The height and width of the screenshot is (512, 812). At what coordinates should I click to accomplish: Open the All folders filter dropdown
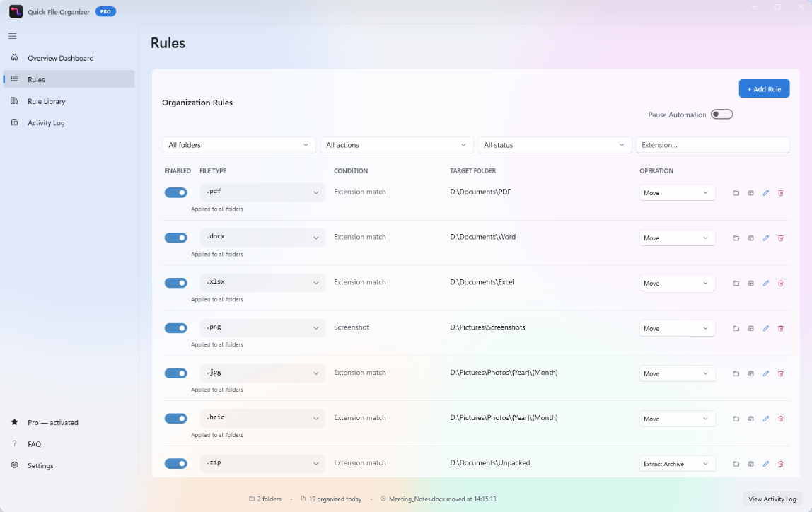pos(239,145)
